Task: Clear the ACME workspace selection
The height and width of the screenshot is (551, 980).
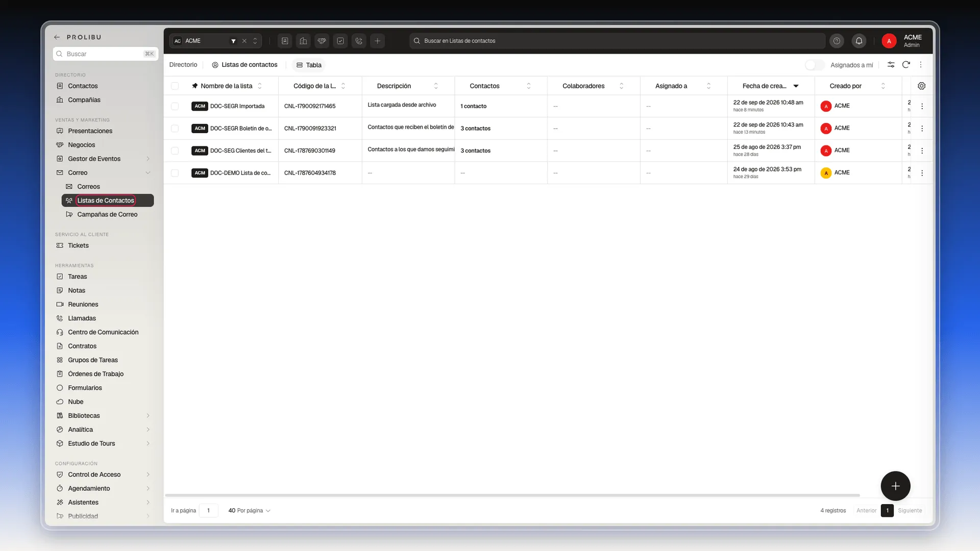Action: (x=244, y=41)
